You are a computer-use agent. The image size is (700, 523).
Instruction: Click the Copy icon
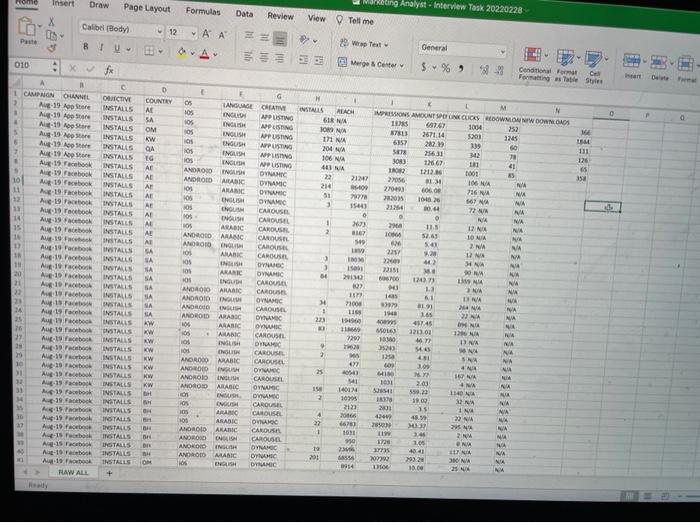pos(52,35)
